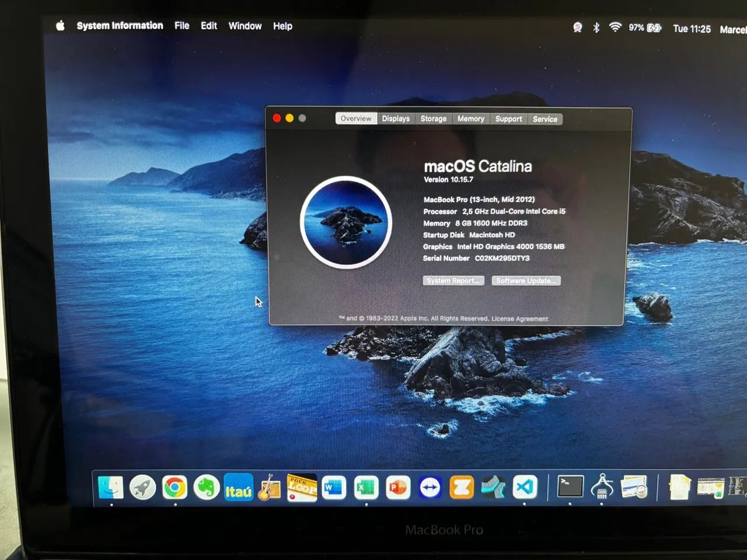
Task: Select the Overview tab
Action: [x=356, y=118]
